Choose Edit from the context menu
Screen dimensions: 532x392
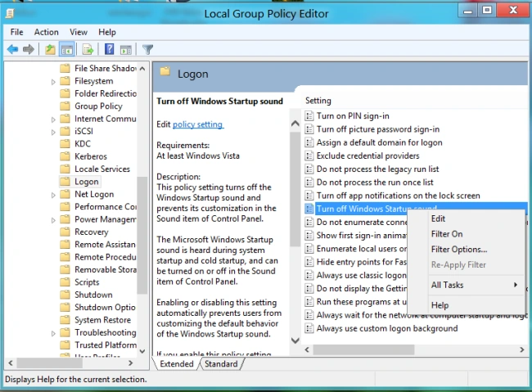[x=466, y=219]
